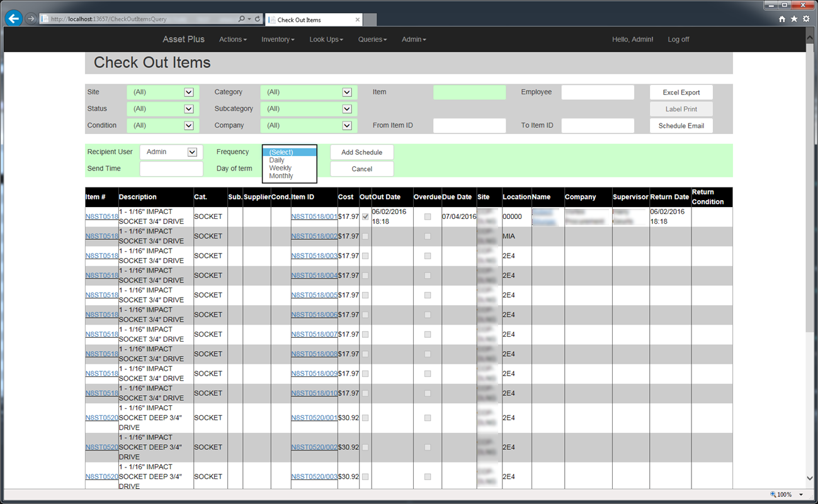Open item link N8ST0520/001
The width and height of the screenshot is (818, 504).
click(x=314, y=418)
